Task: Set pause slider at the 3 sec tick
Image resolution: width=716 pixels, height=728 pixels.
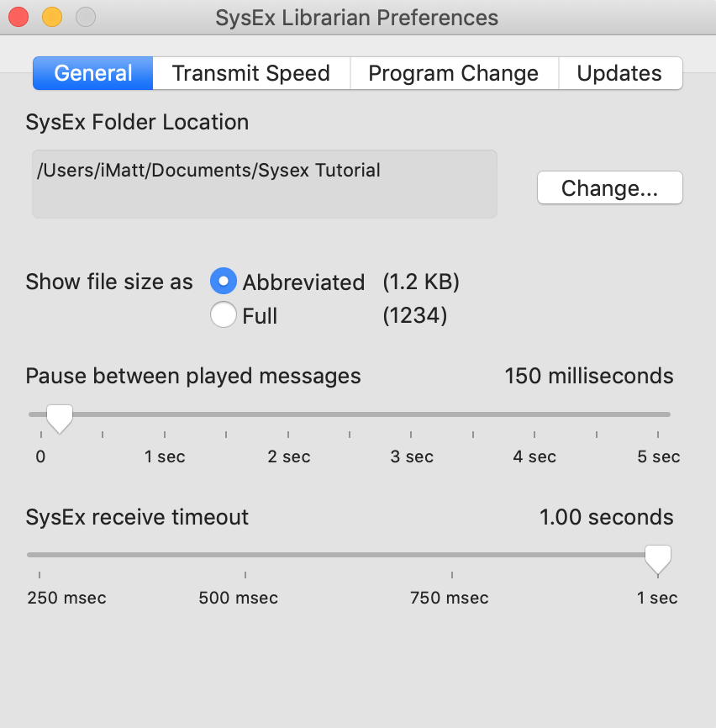Action: click(411, 414)
